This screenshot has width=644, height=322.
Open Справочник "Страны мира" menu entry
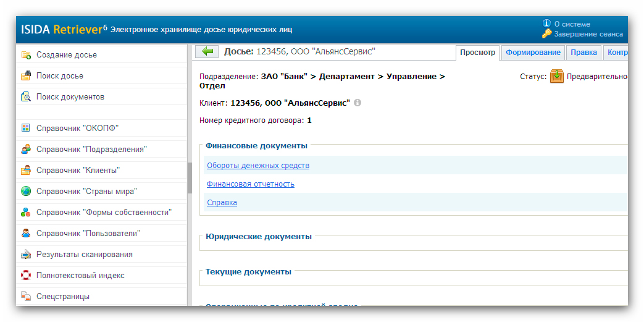101,191
